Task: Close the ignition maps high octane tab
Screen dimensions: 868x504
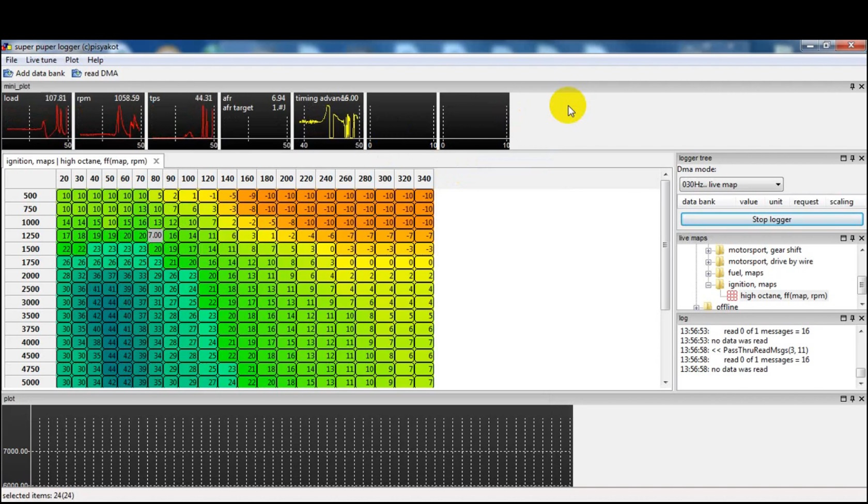Action: 156,161
